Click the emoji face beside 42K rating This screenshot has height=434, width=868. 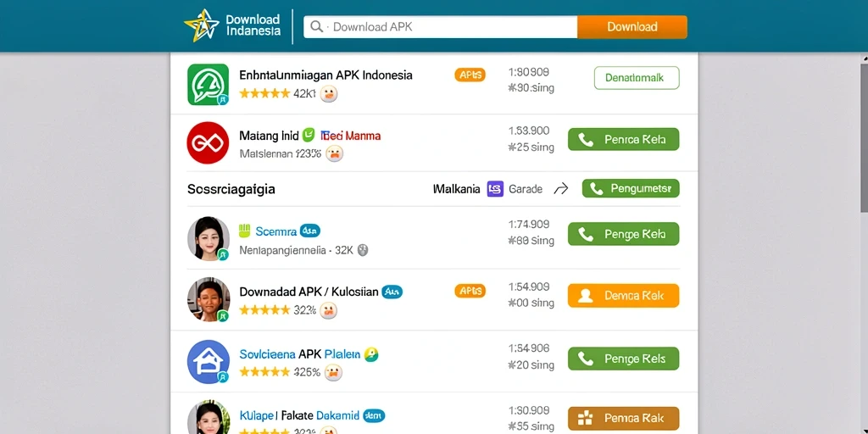tap(329, 93)
